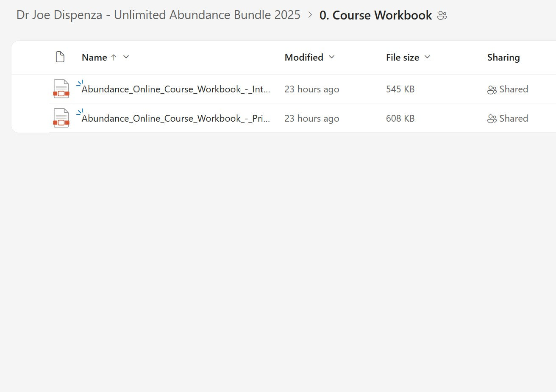Click the file type column header icon
The width and height of the screenshot is (556, 392).
[60, 57]
